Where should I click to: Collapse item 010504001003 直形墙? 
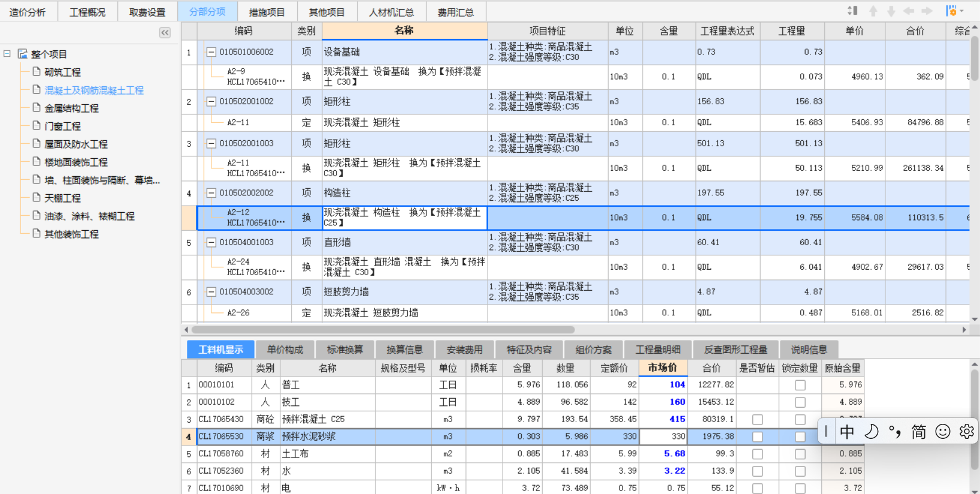[x=211, y=242]
